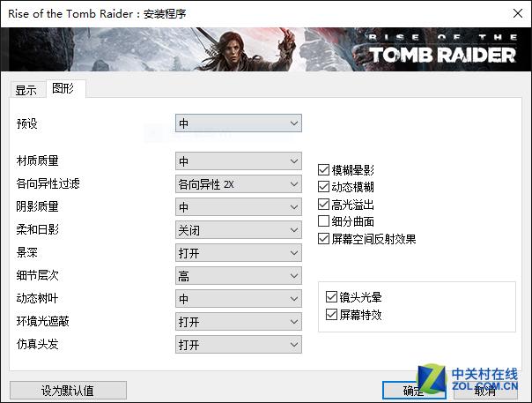Click the 预设 label text
The height and width of the screenshot is (403, 532).
click(x=26, y=123)
